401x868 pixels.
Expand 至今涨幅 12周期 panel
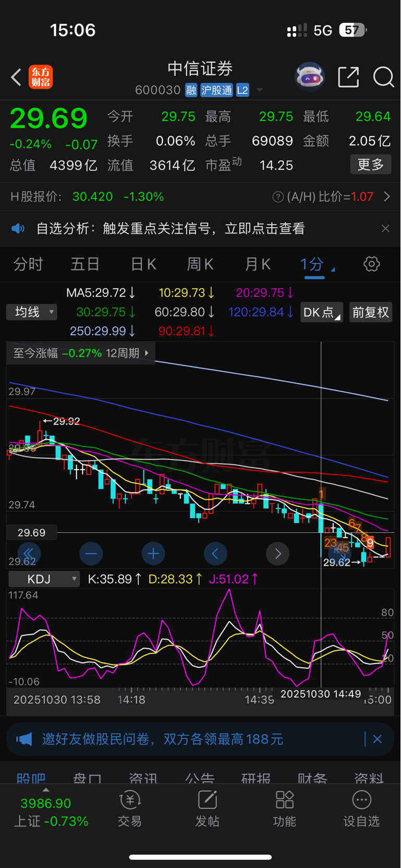pos(81,353)
